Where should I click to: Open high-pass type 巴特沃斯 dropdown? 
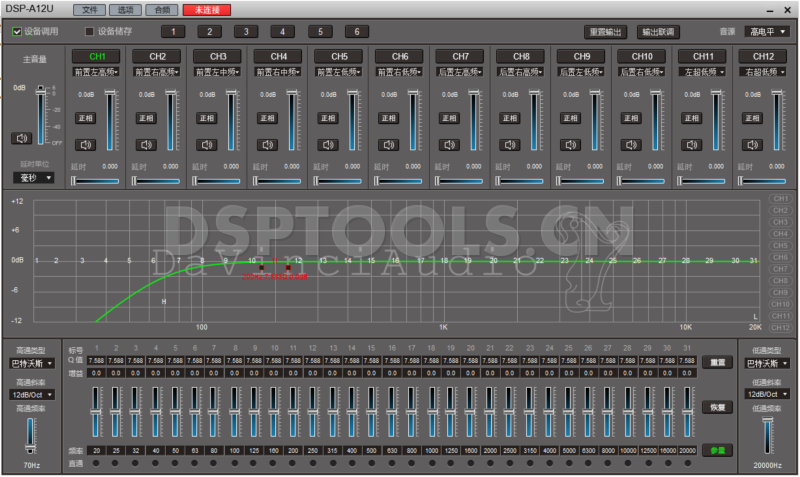click(32, 364)
